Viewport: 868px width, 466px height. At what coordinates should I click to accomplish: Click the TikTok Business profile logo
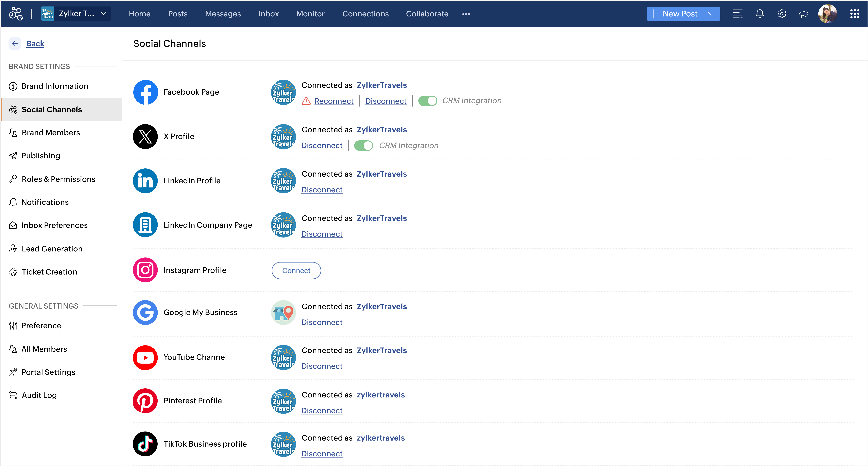pyautogui.click(x=145, y=444)
